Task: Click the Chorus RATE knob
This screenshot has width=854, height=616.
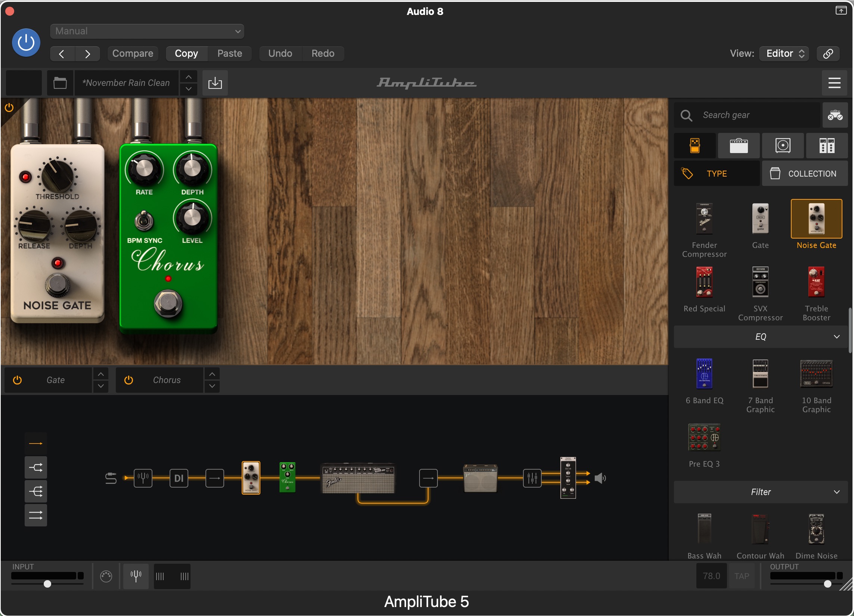Action: tap(144, 169)
